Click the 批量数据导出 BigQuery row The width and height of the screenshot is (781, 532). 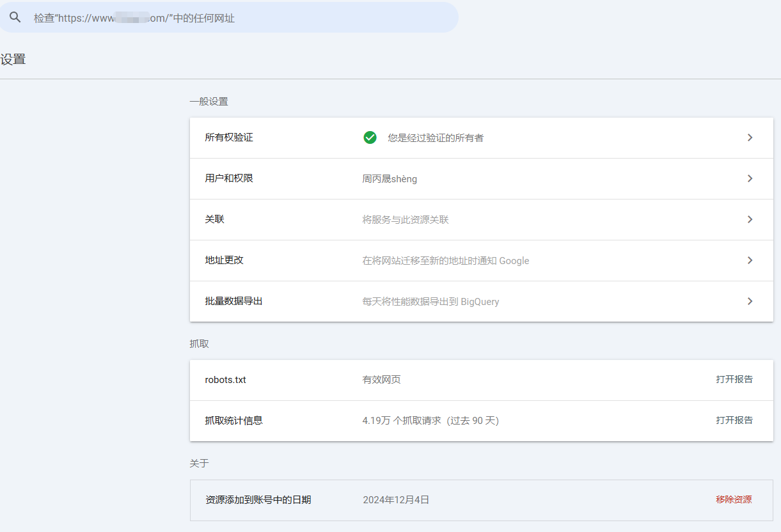pos(448,301)
